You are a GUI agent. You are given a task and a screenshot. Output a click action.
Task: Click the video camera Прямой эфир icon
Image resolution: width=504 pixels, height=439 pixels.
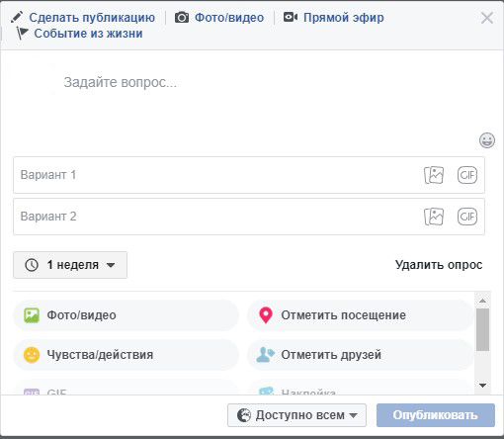pos(291,17)
